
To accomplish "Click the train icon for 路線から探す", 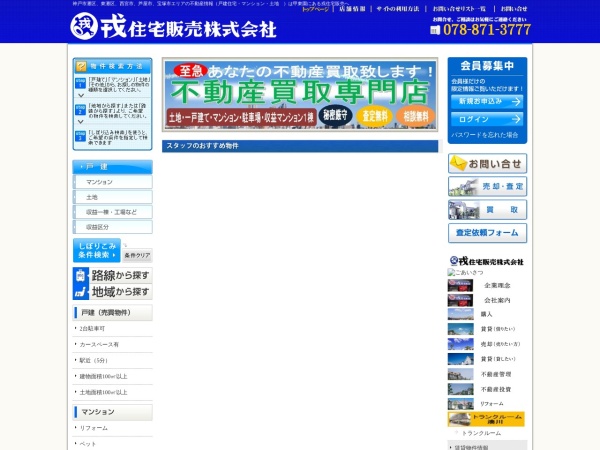I will [80, 275].
